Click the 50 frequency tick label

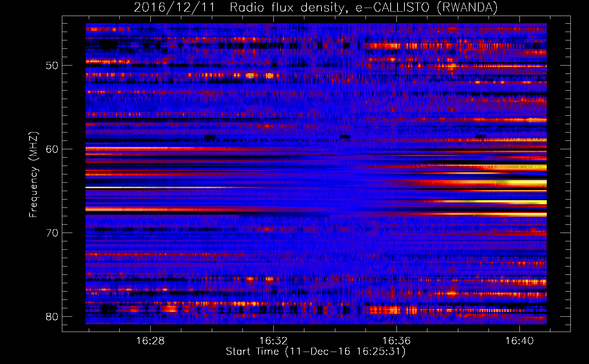52,66
